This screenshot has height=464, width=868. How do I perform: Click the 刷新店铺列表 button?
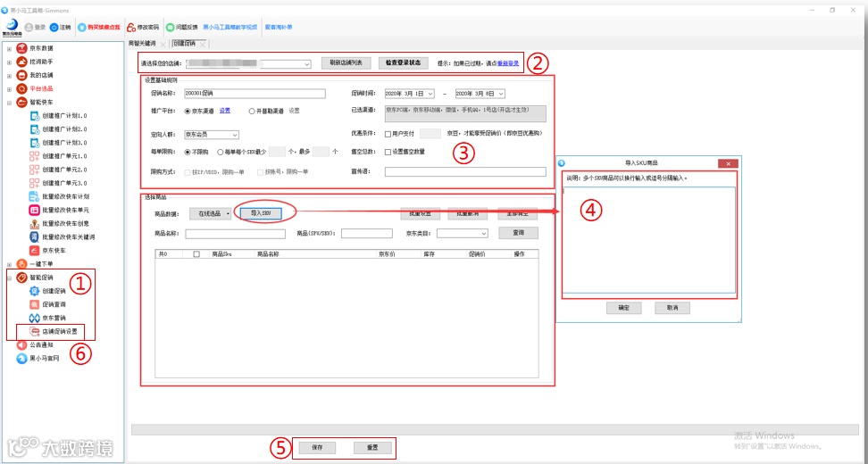[346, 63]
